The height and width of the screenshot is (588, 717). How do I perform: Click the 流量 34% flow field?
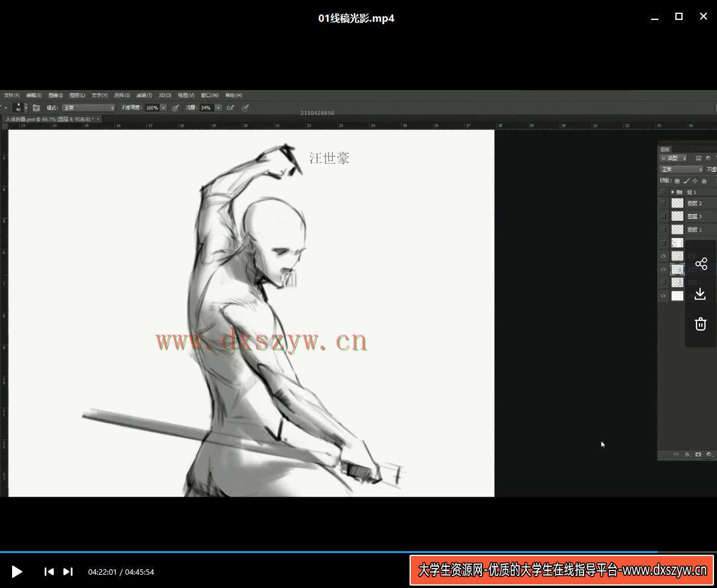(207, 108)
